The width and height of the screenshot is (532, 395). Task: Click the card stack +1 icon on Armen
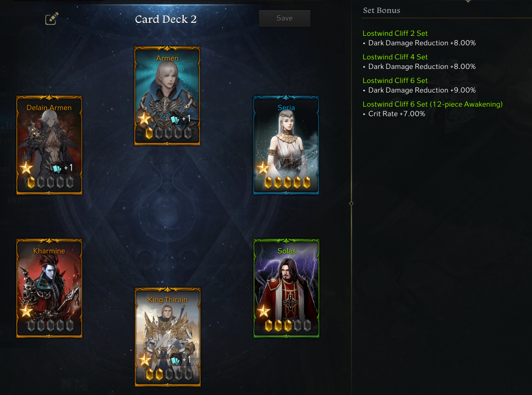point(181,119)
